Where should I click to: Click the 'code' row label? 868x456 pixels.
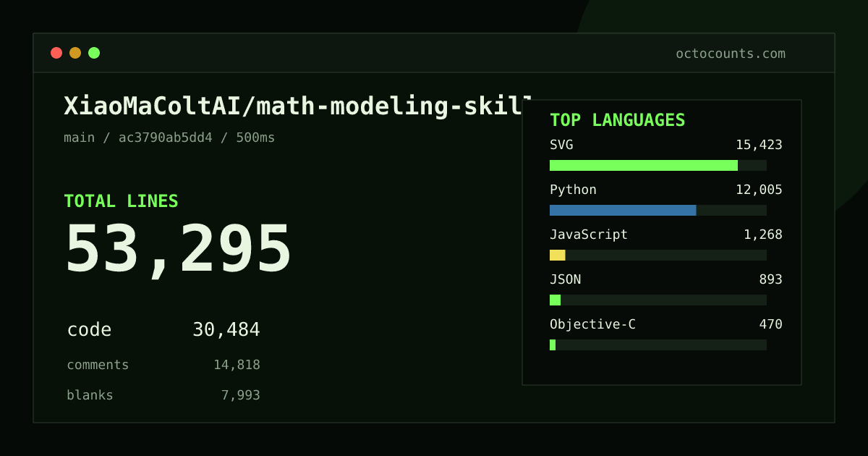(89, 330)
